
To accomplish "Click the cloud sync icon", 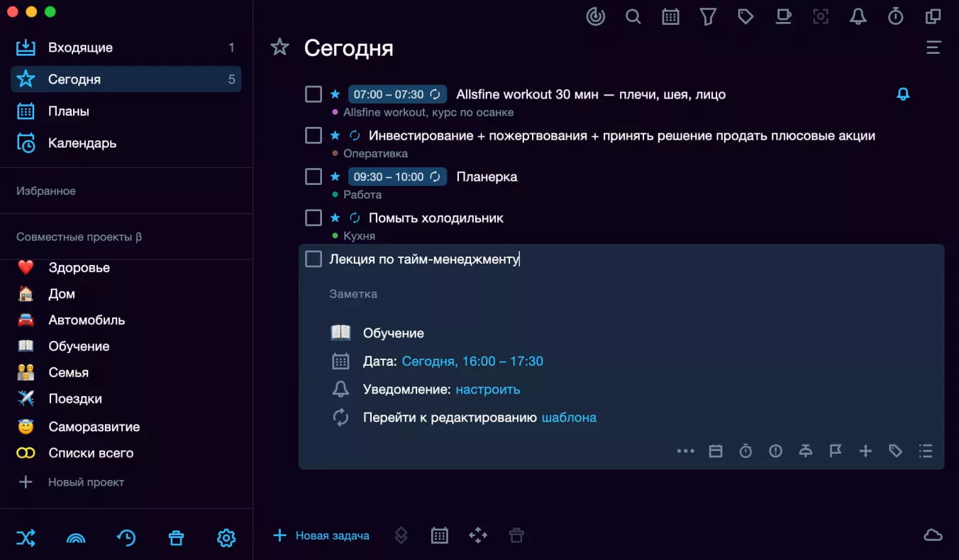I will coord(933,535).
